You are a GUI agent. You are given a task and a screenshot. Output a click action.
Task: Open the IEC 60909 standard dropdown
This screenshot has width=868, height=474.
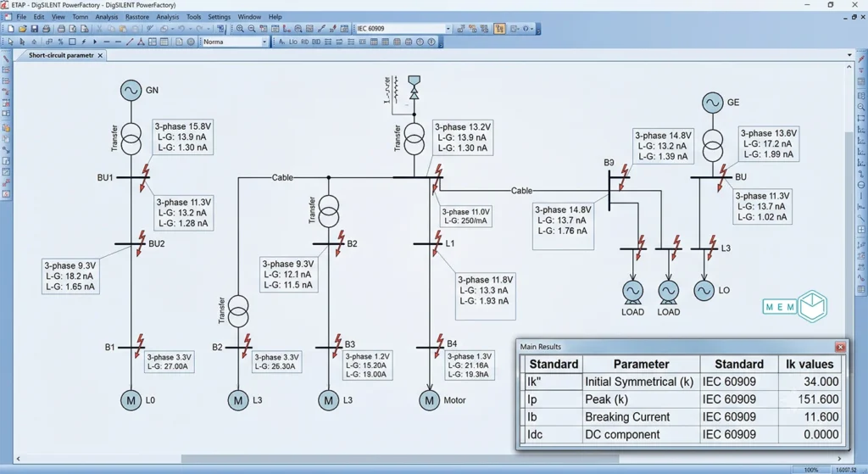[448, 29]
